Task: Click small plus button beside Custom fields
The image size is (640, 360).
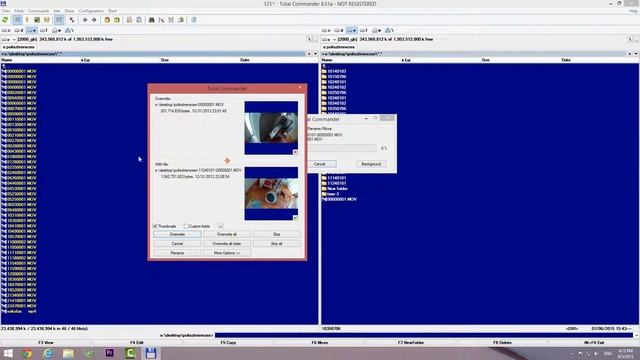Action: click(x=220, y=226)
